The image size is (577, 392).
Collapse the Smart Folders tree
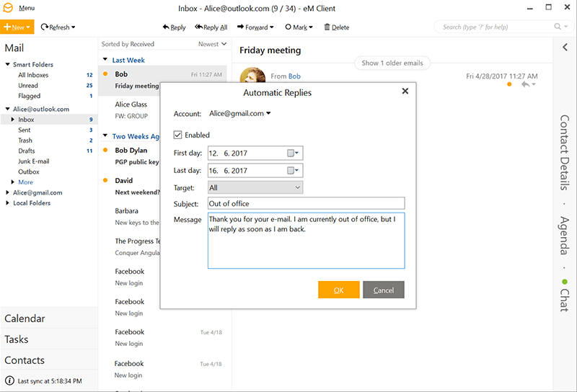pos(7,64)
